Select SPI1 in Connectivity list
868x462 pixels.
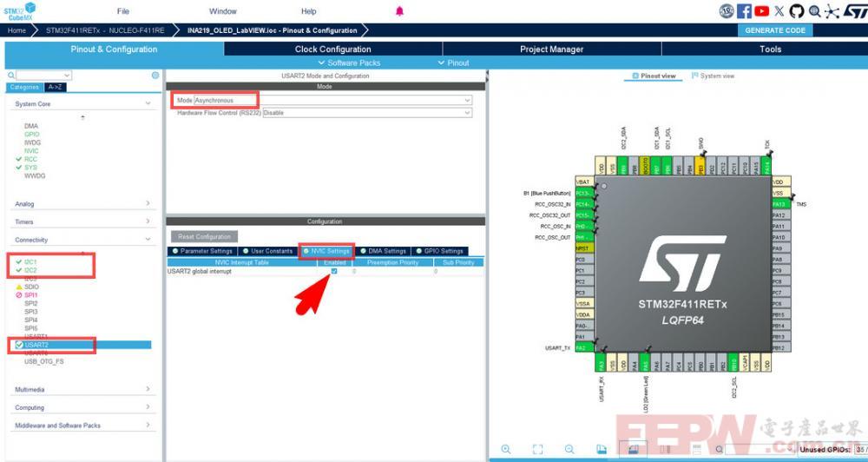[30, 294]
